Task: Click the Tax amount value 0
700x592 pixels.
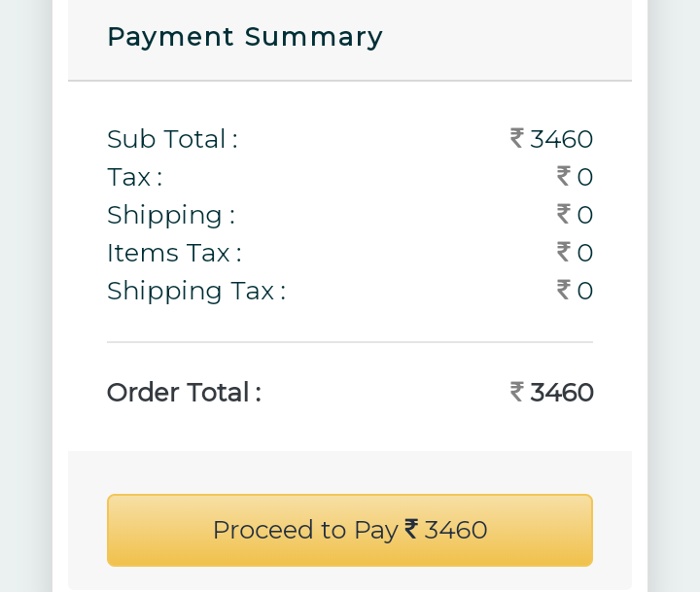Action: (585, 177)
